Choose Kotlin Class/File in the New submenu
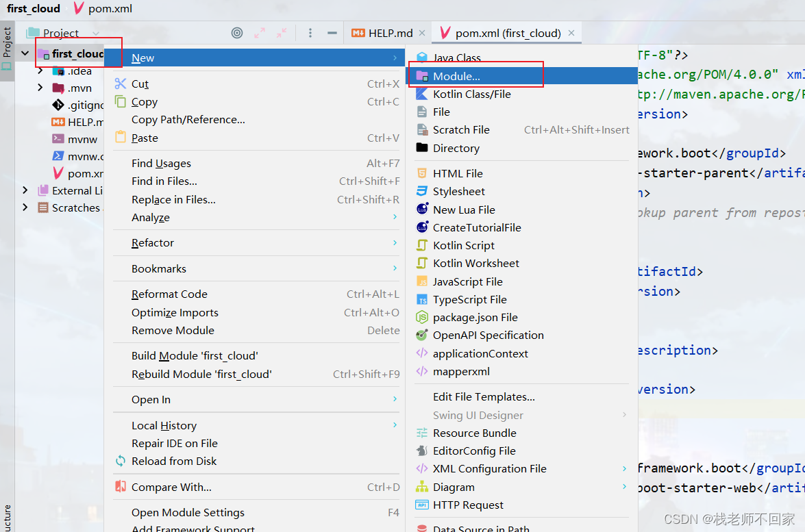The image size is (805, 532). click(522, 94)
